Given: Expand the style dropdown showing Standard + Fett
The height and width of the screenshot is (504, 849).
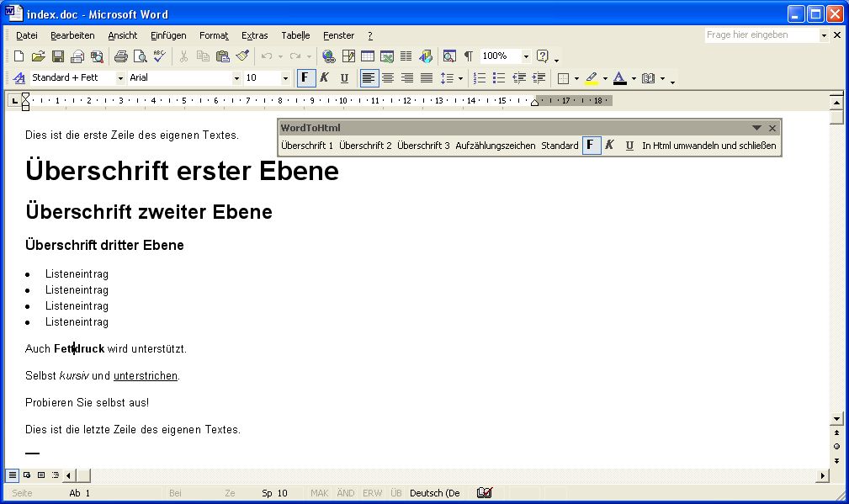Looking at the screenshot, I should pyautogui.click(x=120, y=78).
